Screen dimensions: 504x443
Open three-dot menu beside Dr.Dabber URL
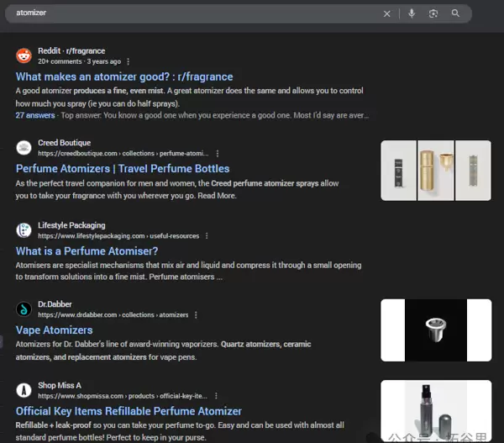click(196, 315)
